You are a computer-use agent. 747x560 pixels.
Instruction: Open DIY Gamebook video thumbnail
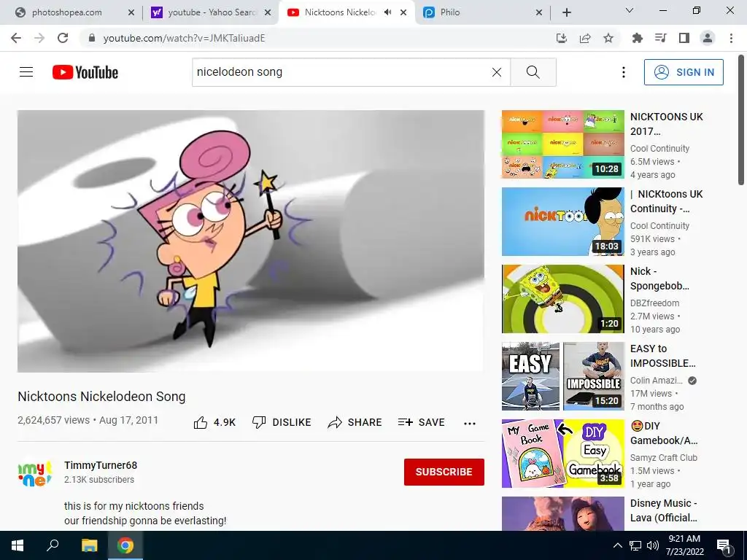562,454
